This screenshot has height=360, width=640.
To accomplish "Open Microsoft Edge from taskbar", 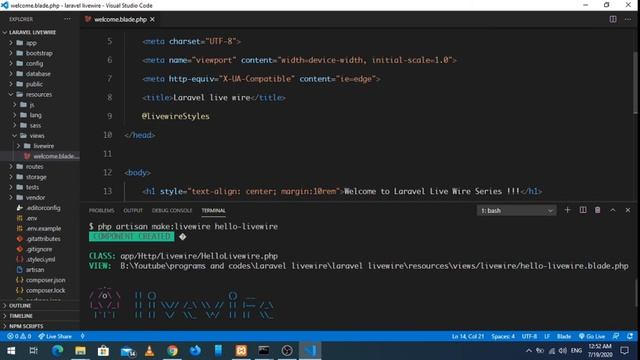I will [57, 351].
